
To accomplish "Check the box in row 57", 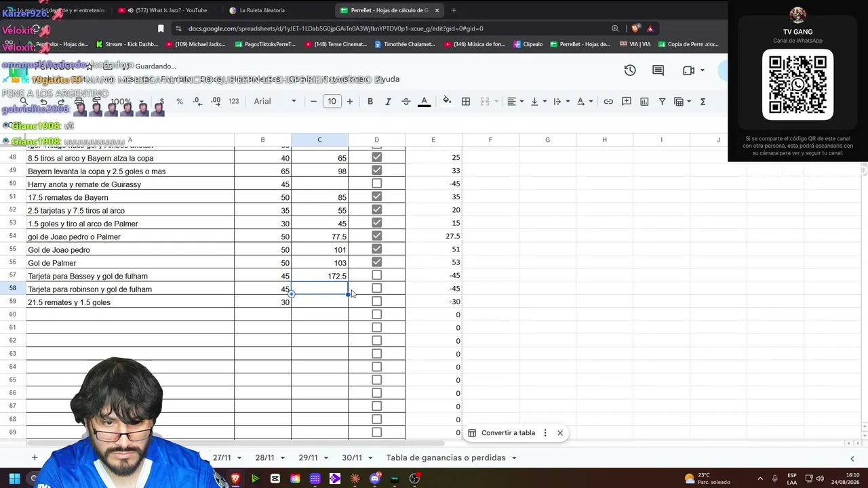I will click(x=377, y=275).
